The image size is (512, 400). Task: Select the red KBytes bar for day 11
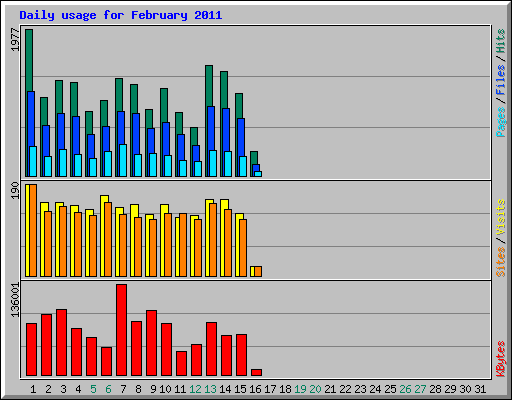click(x=181, y=363)
